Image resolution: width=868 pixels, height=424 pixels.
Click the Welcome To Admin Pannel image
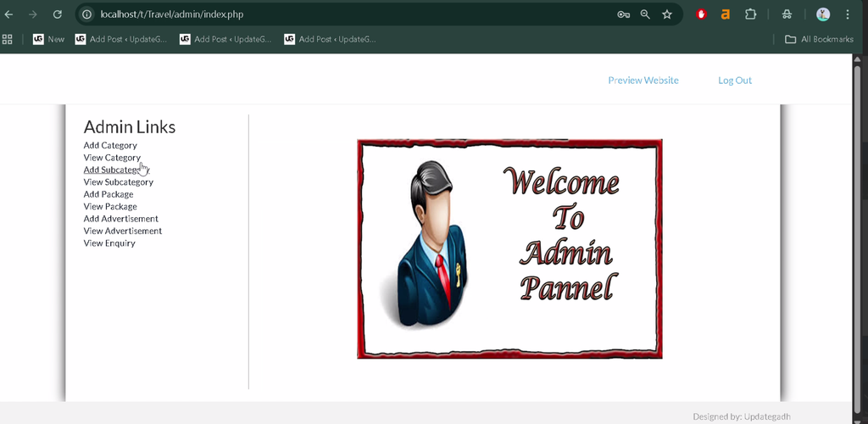(x=509, y=248)
